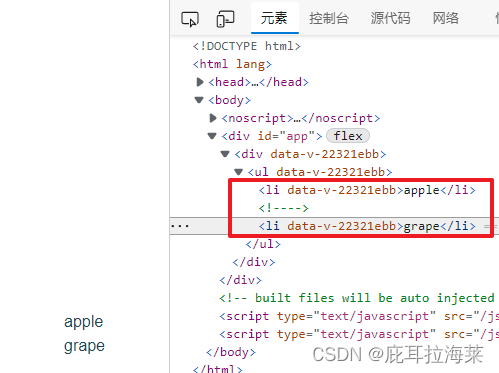Expand the noscript element node
Screen dimensions: 499x373
coord(213,118)
